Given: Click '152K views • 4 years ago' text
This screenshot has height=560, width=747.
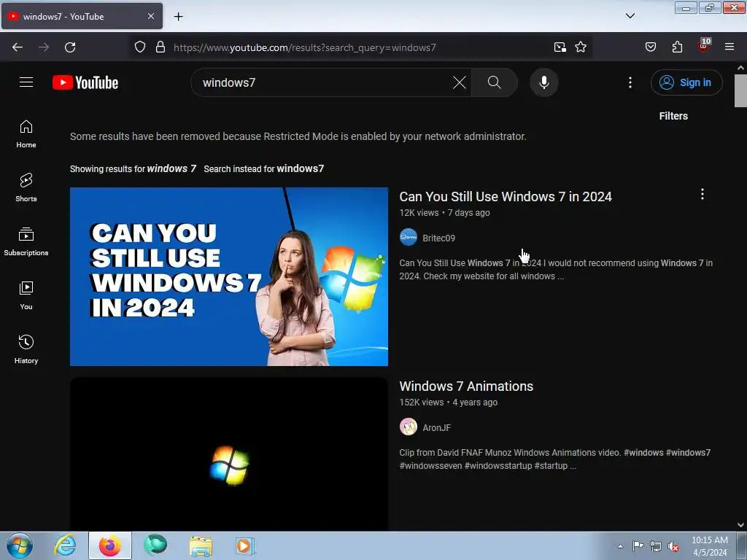Looking at the screenshot, I should point(449,402).
